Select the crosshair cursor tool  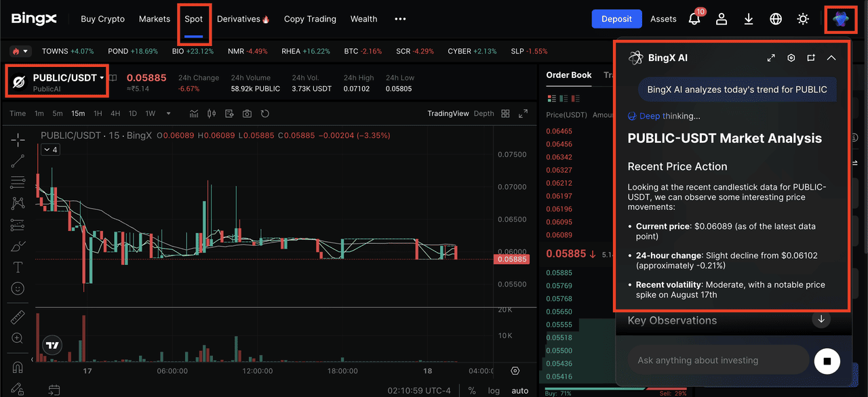[18, 140]
